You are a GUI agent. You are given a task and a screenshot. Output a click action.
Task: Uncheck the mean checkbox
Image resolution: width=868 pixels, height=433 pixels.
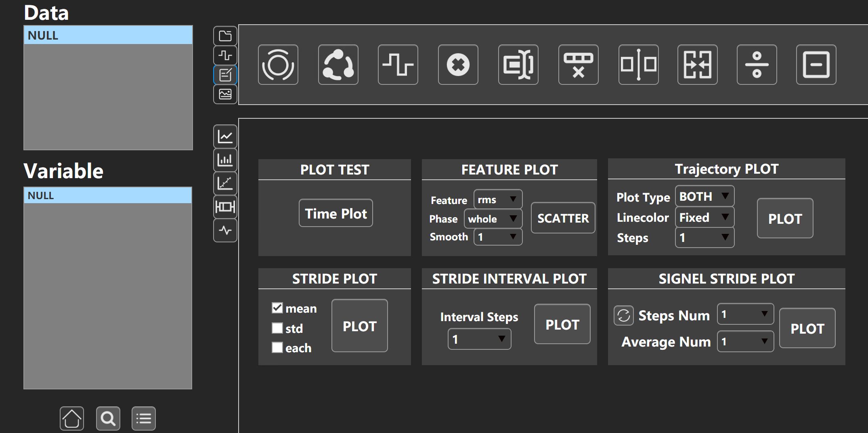[277, 308]
